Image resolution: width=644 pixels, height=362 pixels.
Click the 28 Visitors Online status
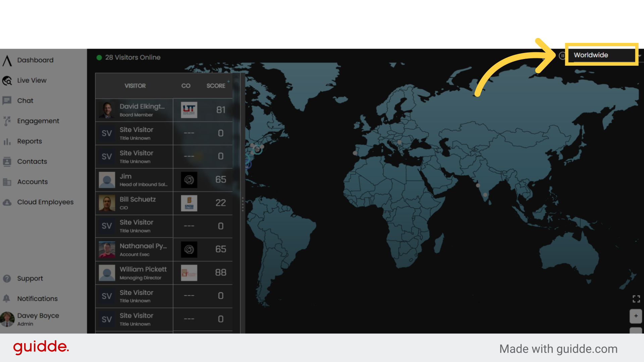coord(128,57)
